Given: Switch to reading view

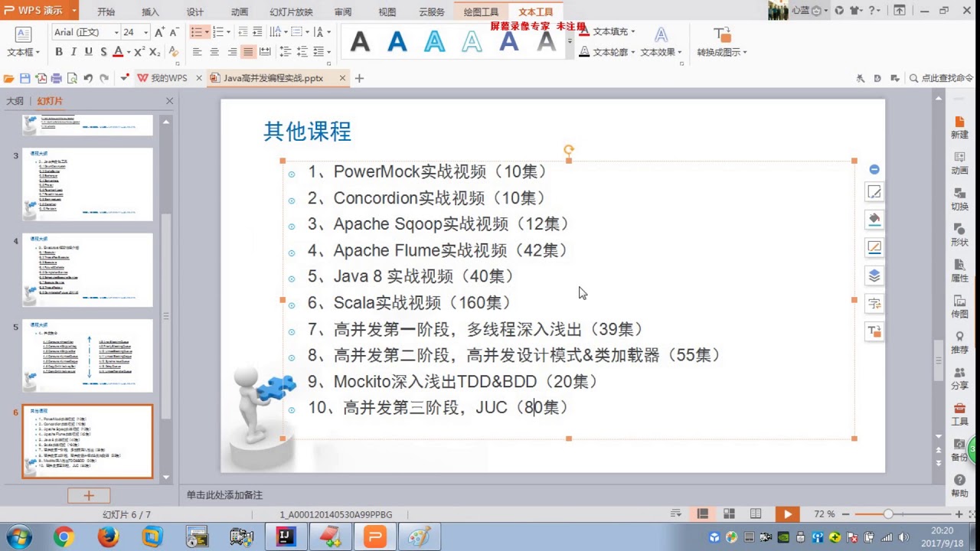Looking at the screenshot, I should pos(756,514).
